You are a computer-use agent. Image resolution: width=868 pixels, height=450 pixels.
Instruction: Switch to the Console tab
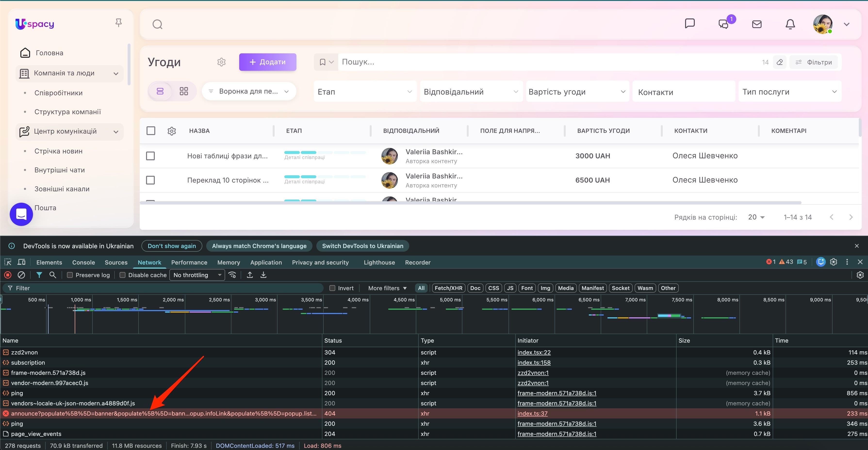click(x=83, y=262)
